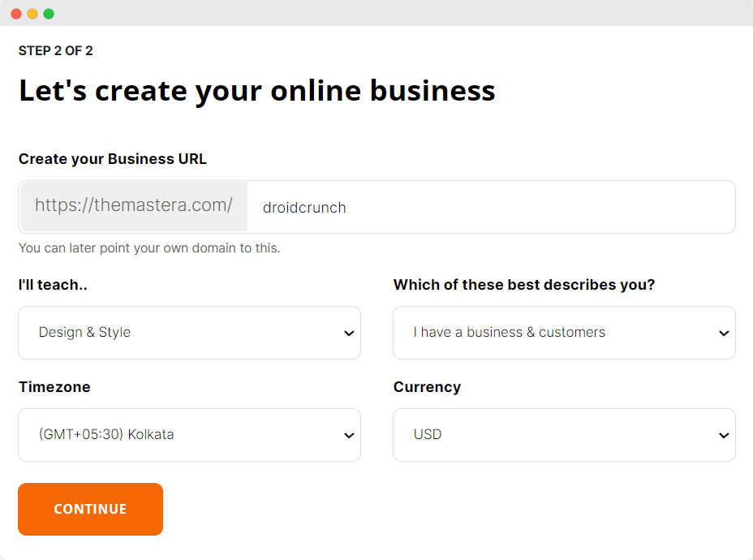
Task: Open the Design & Style teaching dropdown
Action: point(189,333)
